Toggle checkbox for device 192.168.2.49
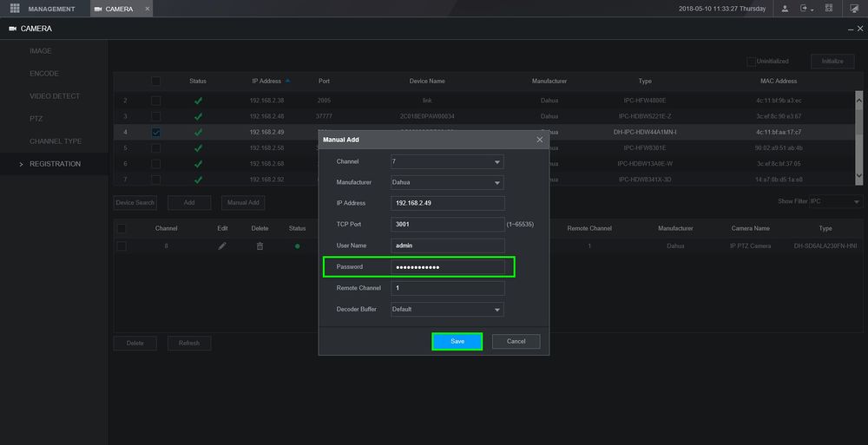The image size is (868, 445). pyautogui.click(x=156, y=132)
